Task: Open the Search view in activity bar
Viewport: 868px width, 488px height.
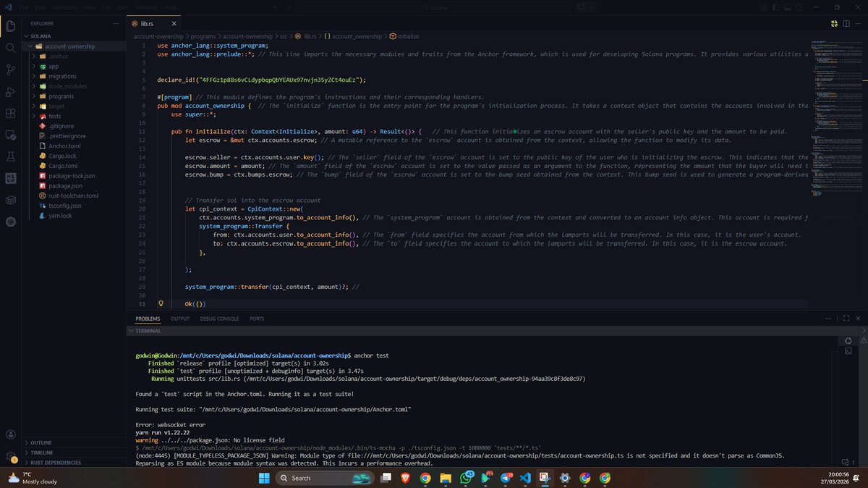Action: point(10,48)
